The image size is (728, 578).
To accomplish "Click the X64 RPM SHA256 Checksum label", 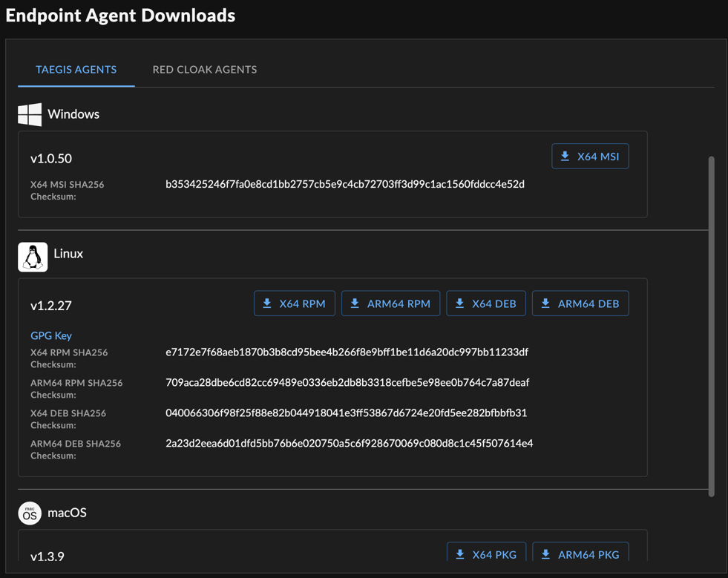I will click(x=69, y=358).
